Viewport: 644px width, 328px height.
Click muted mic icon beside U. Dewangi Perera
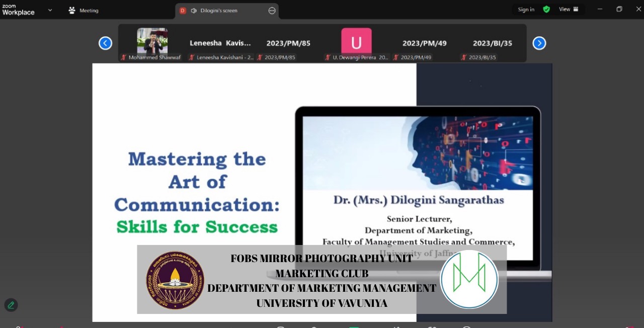click(328, 57)
